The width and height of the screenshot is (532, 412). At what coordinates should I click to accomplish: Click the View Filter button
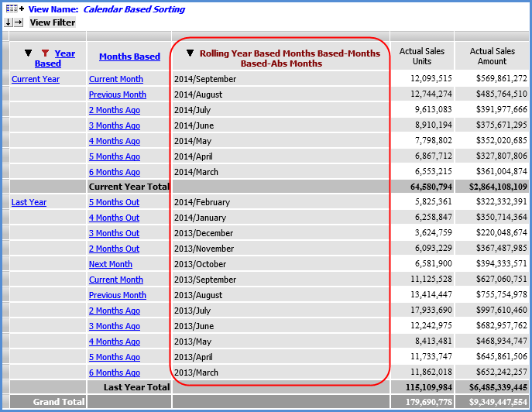tap(52, 22)
